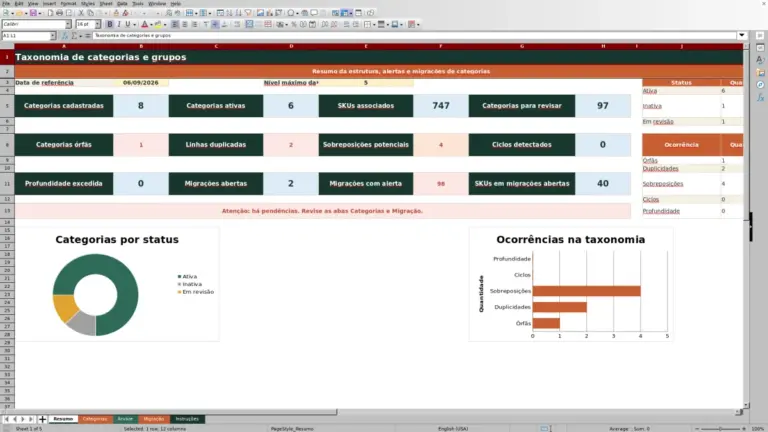Click the Formula equals icon
Viewport: 768px width, 432px height.
88,36
